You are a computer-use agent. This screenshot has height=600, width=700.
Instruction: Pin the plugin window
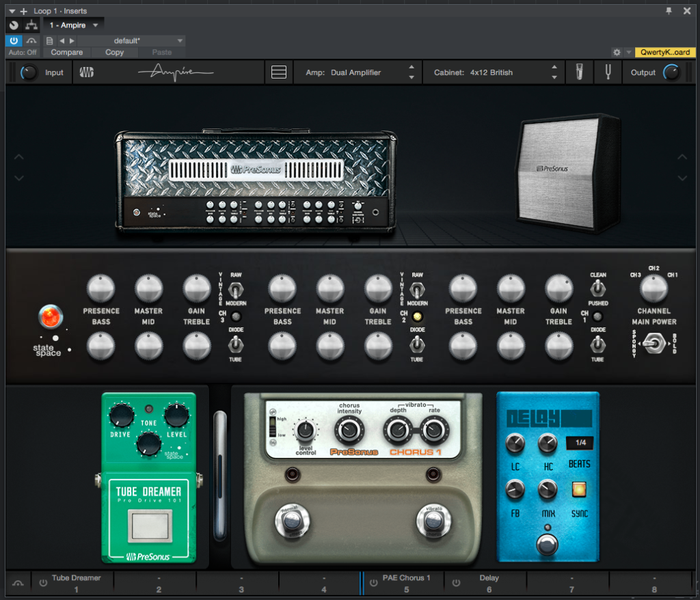(669, 11)
